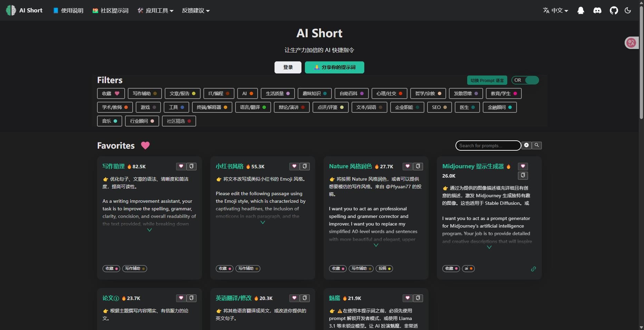This screenshot has height=330, width=644.
Task: Toggle the IT/编程 filter tag
Action: point(219,93)
